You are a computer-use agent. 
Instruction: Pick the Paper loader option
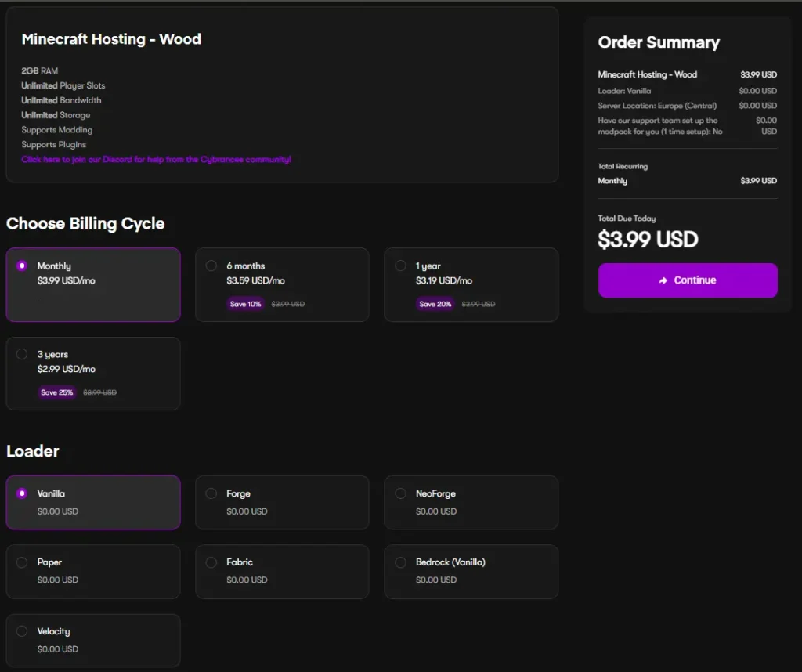tap(22, 562)
